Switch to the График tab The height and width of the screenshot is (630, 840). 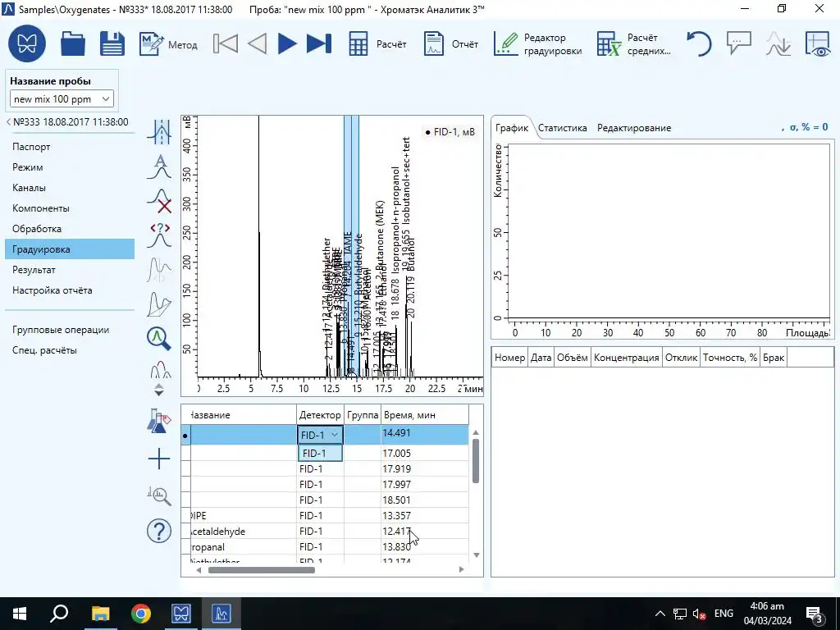tap(512, 128)
